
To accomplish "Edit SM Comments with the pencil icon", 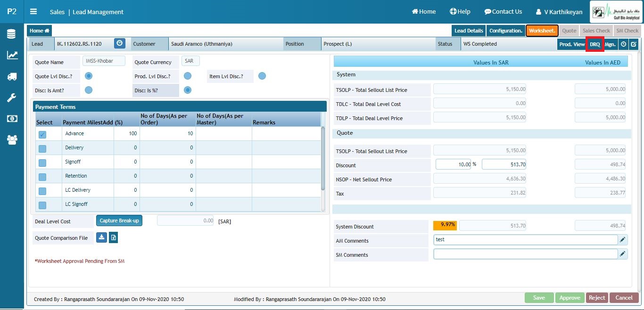I will pos(623,254).
